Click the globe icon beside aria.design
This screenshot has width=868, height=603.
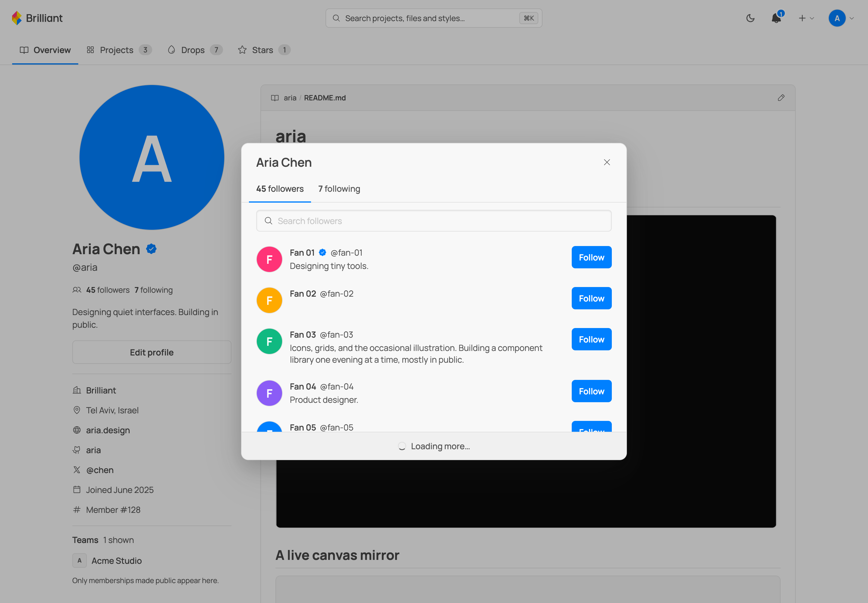pos(77,430)
